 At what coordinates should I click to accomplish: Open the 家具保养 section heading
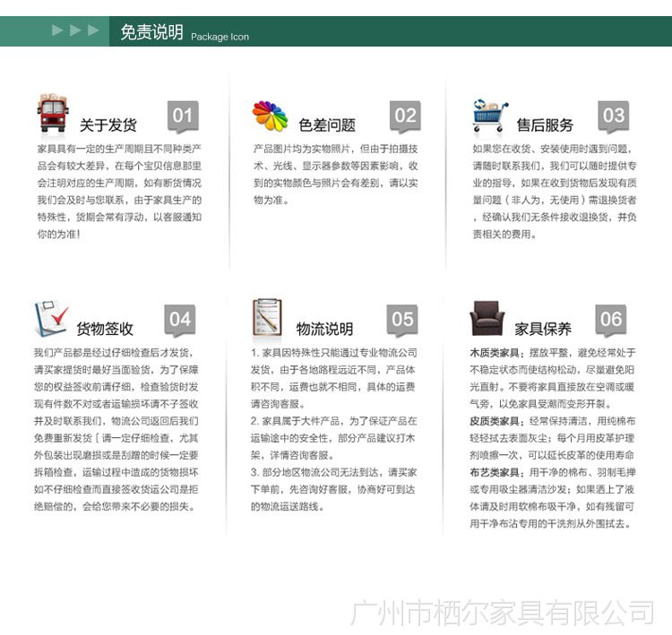point(543,329)
